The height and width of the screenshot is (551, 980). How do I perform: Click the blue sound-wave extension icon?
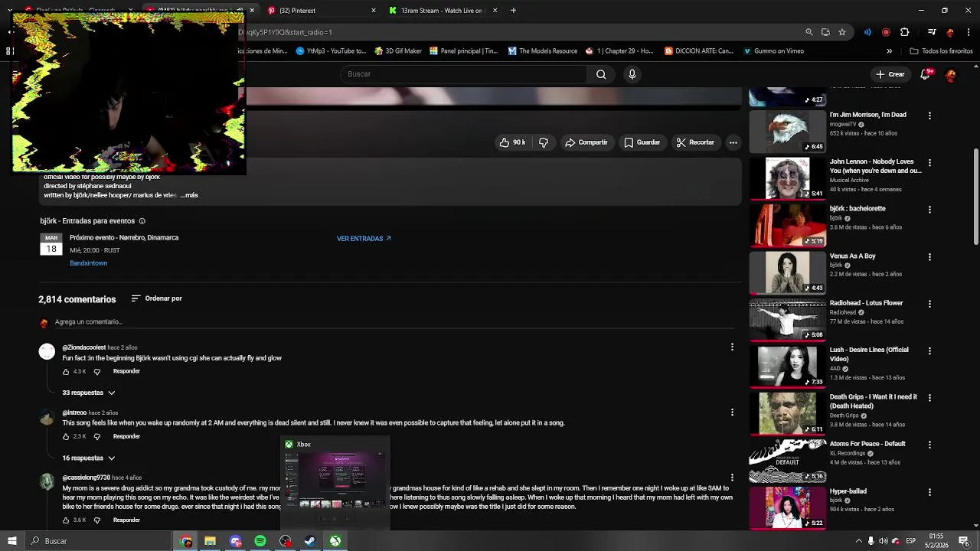click(867, 32)
